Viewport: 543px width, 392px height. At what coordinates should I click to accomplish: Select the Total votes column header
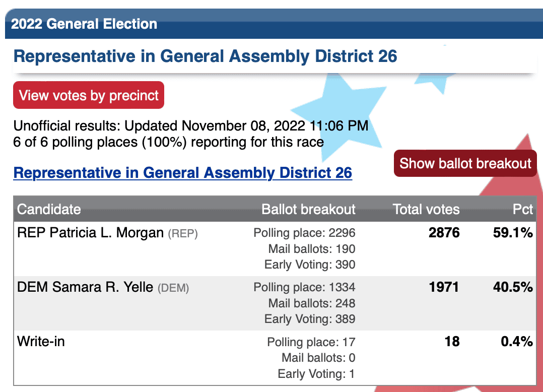(426, 209)
